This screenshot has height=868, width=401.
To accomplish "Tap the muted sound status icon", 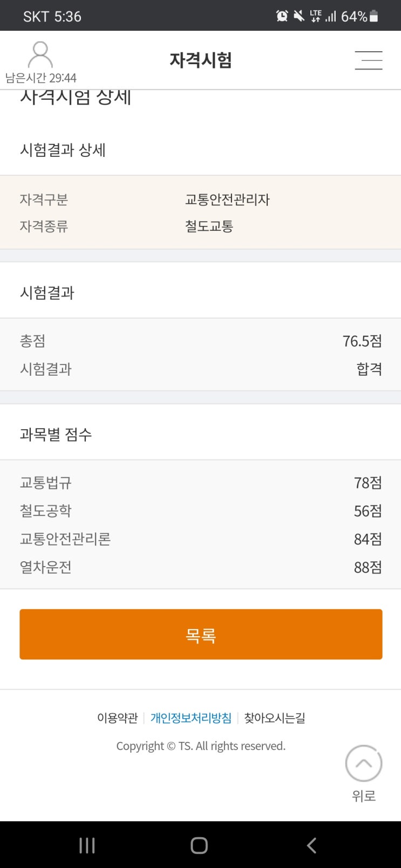I will coord(299,16).
